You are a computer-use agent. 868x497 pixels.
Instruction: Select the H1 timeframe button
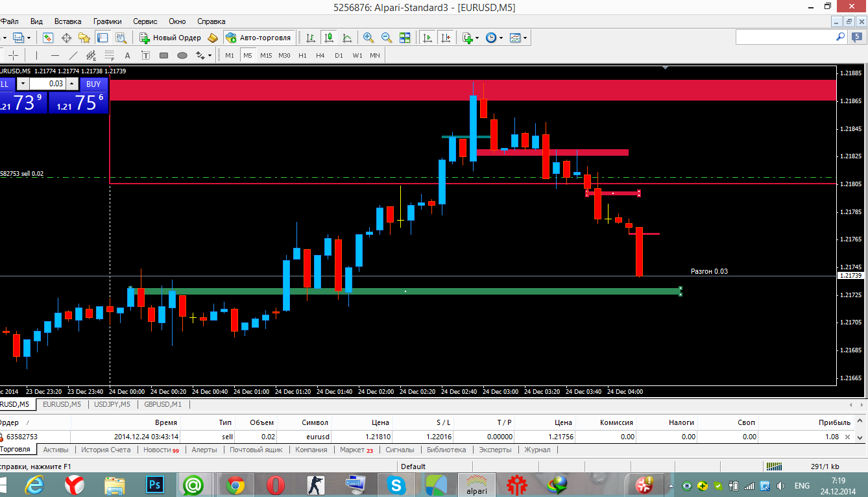(302, 55)
